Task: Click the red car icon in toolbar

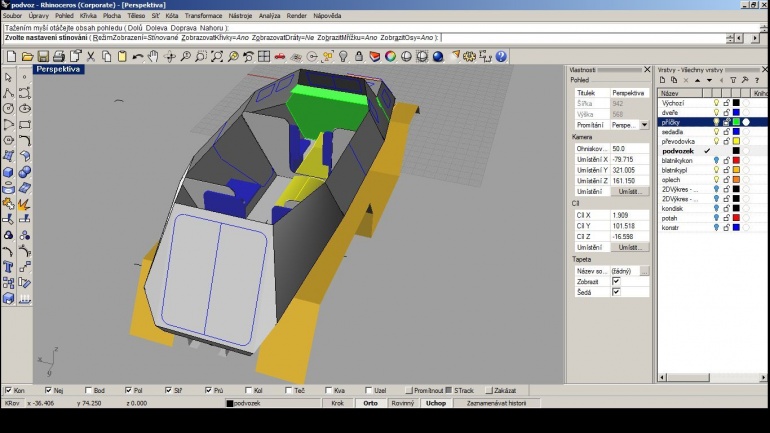Action: [x=280, y=56]
